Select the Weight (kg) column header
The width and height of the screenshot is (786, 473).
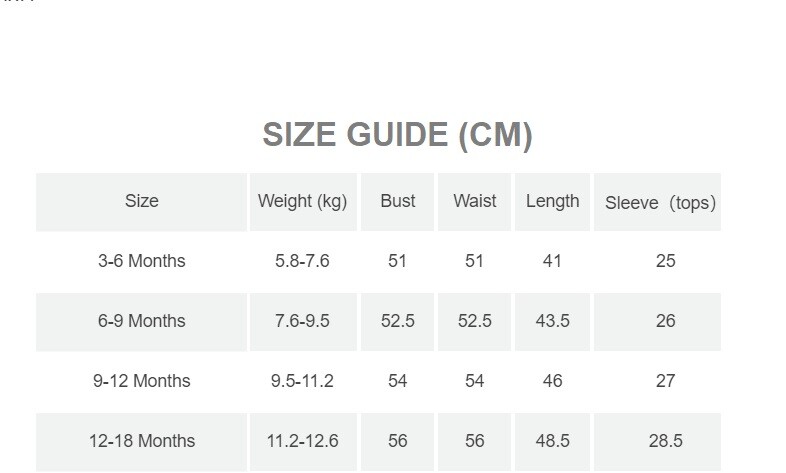302,201
